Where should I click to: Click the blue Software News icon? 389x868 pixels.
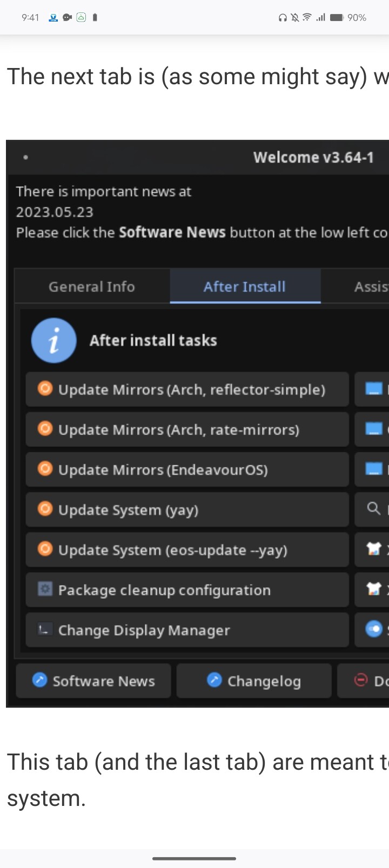39,680
